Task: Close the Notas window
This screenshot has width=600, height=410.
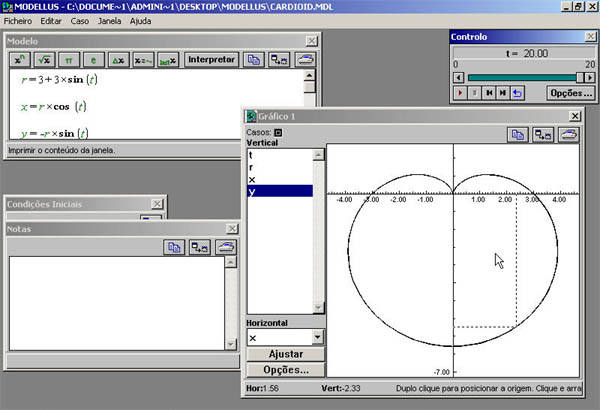Action: [232, 229]
